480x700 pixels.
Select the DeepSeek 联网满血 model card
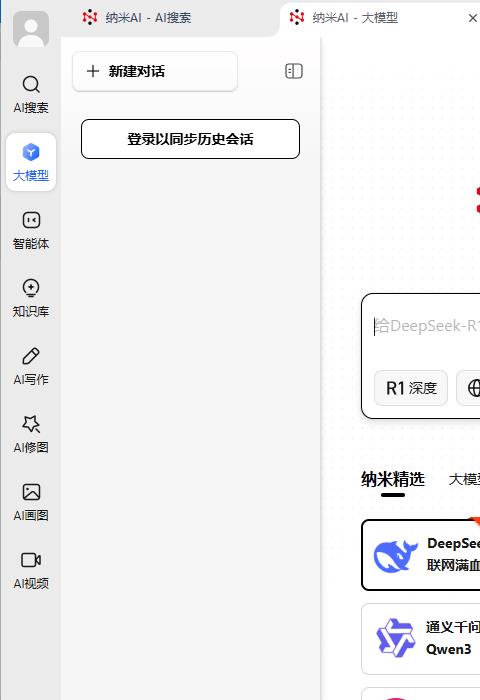pos(421,555)
